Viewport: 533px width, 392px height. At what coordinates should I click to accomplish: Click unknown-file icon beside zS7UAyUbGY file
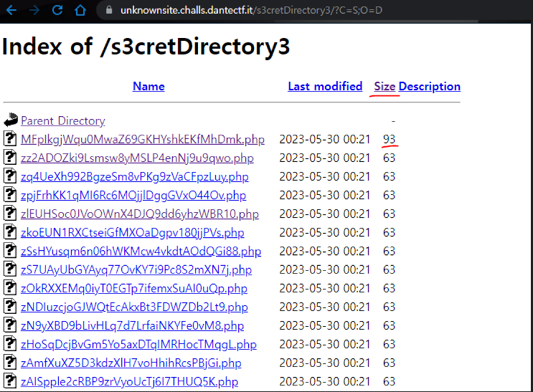(10, 269)
